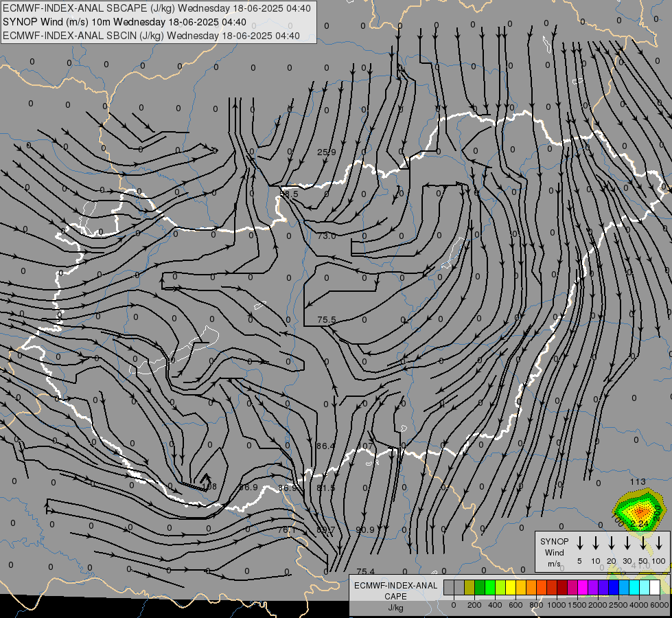Image resolution: width=672 pixels, height=618 pixels.
Task: Click the wind legend arrow above 20
Action: tap(611, 543)
